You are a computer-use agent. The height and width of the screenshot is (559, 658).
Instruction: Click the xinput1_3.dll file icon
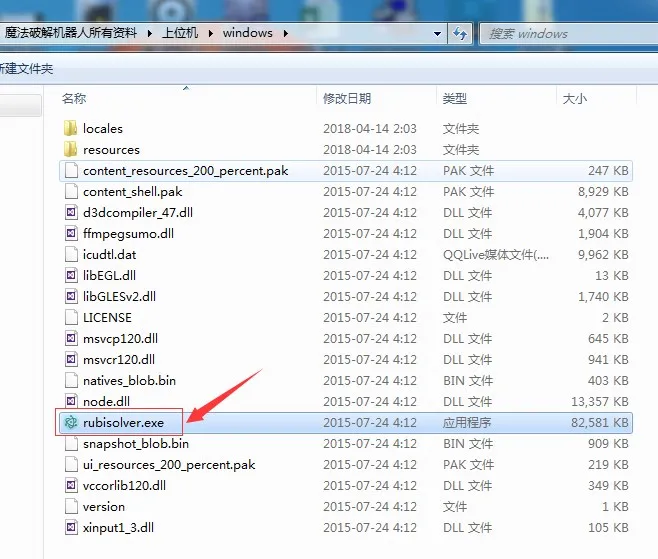click(71, 527)
